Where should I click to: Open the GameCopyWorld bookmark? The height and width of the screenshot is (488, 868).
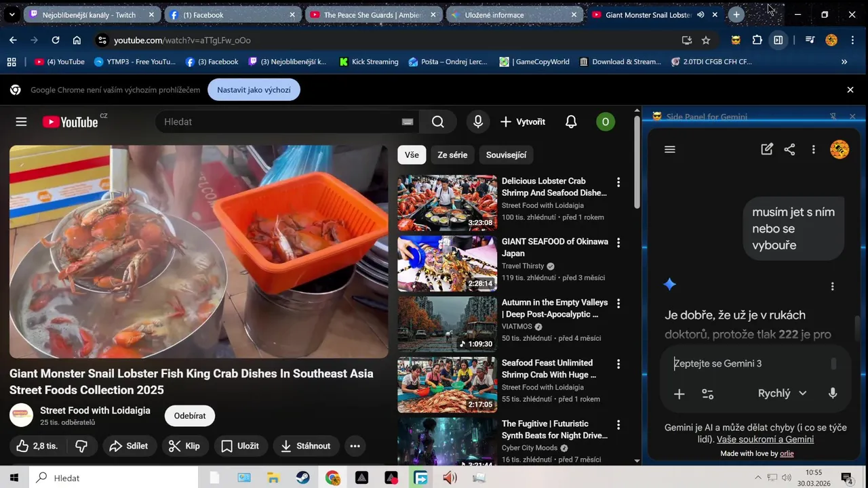tap(534, 62)
